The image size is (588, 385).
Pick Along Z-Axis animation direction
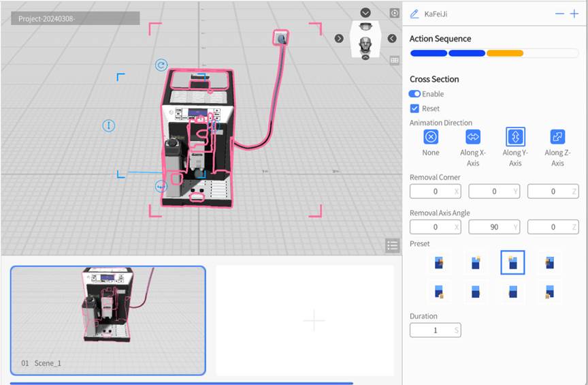pos(557,137)
